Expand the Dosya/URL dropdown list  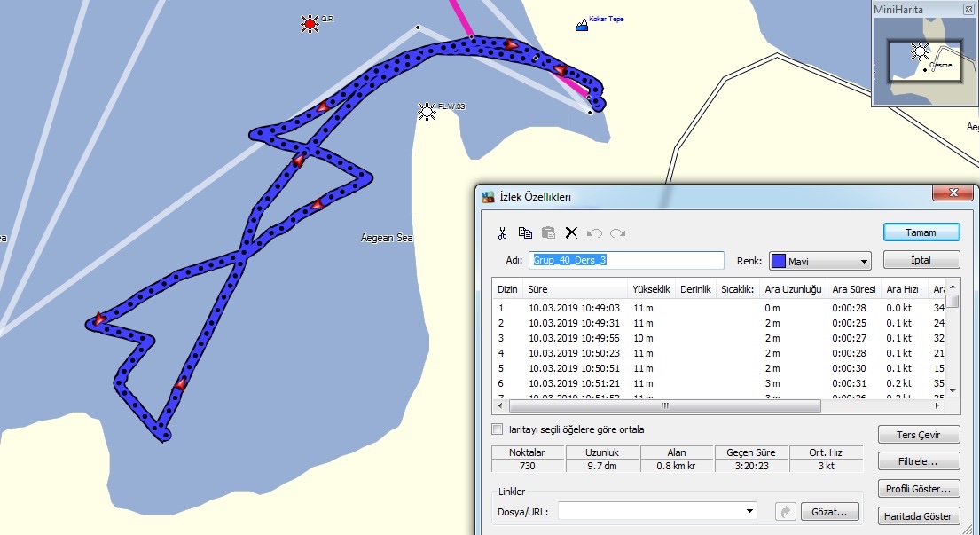[x=749, y=511]
